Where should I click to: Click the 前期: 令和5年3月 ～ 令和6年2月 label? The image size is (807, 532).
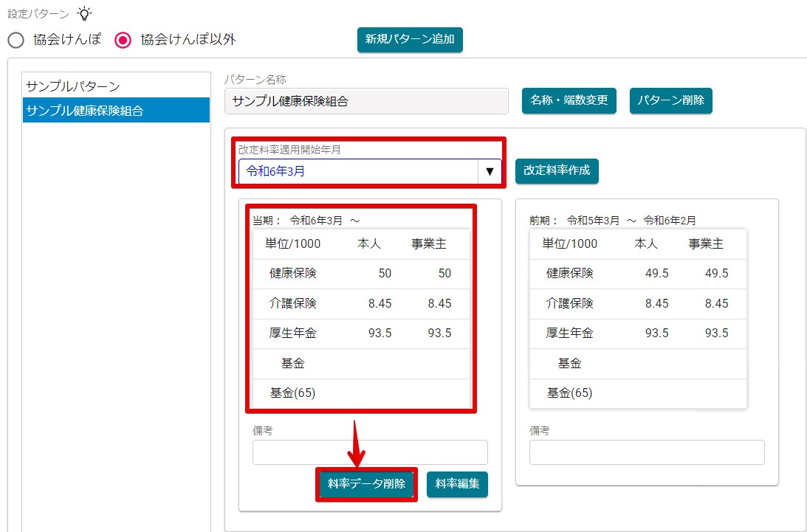click(613, 221)
